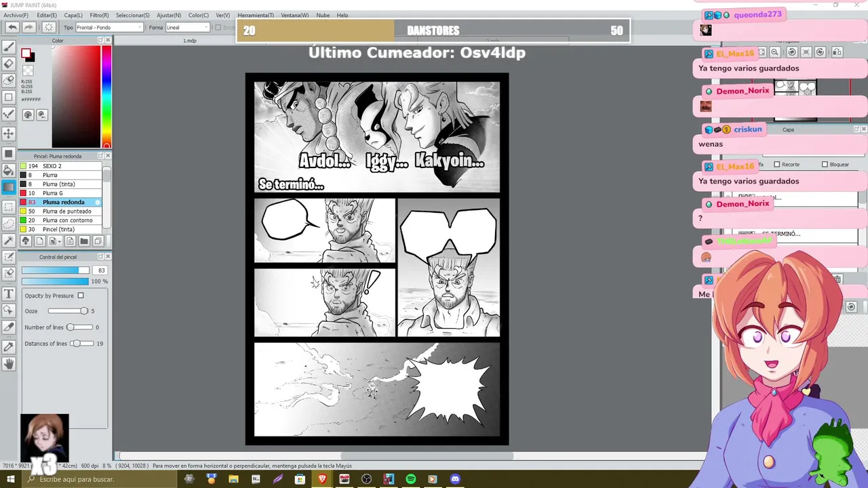Click the rainbow hue bar
This screenshot has width=868, height=488.
pyautogui.click(x=106, y=97)
